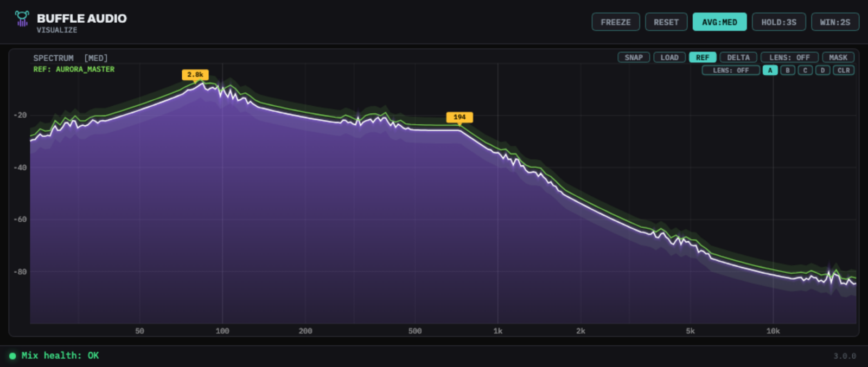Click CLR to clear snapshot slots
Image resolution: width=868 pixels, height=367 pixels.
pyautogui.click(x=844, y=70)
